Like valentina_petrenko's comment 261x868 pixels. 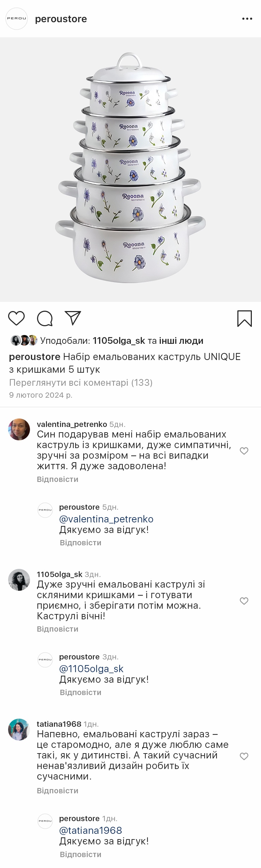pos(244,451)
